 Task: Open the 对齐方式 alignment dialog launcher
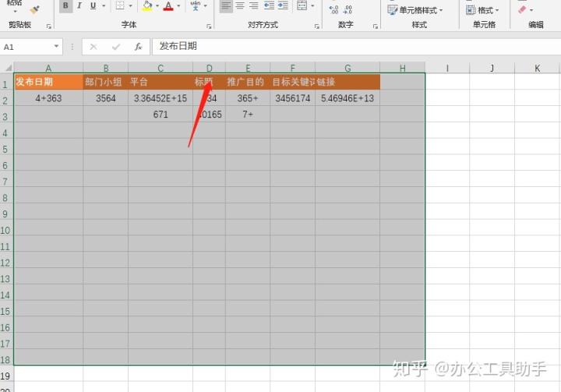(x=317, y=26)
